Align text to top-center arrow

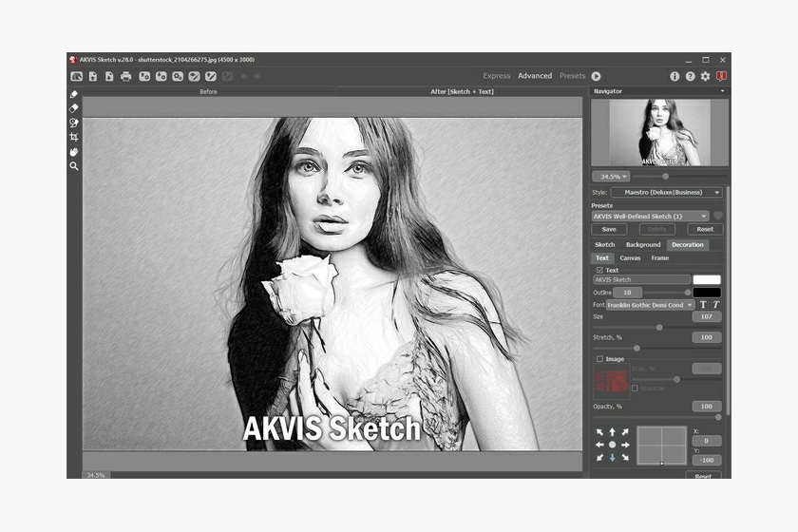[612, 431]
